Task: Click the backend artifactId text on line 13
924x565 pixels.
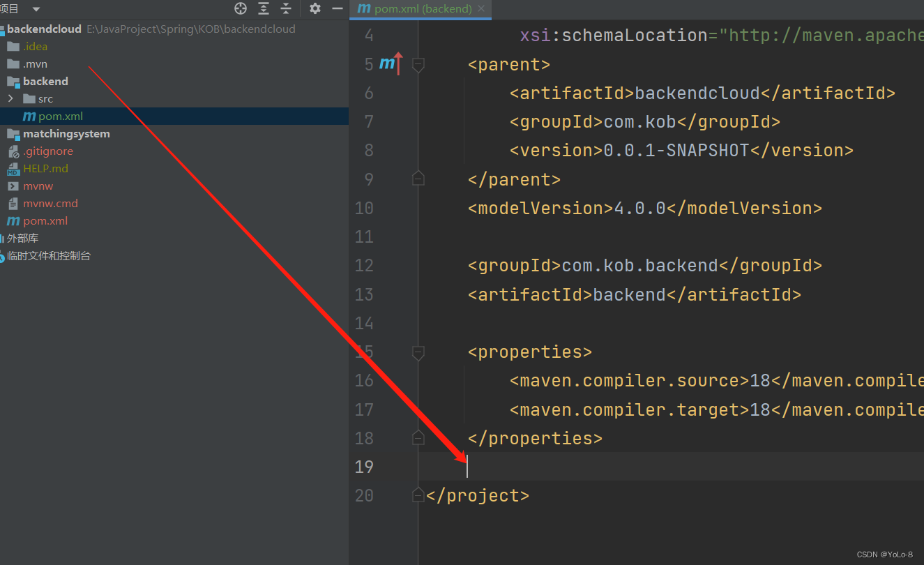Action: click(629, 294)
